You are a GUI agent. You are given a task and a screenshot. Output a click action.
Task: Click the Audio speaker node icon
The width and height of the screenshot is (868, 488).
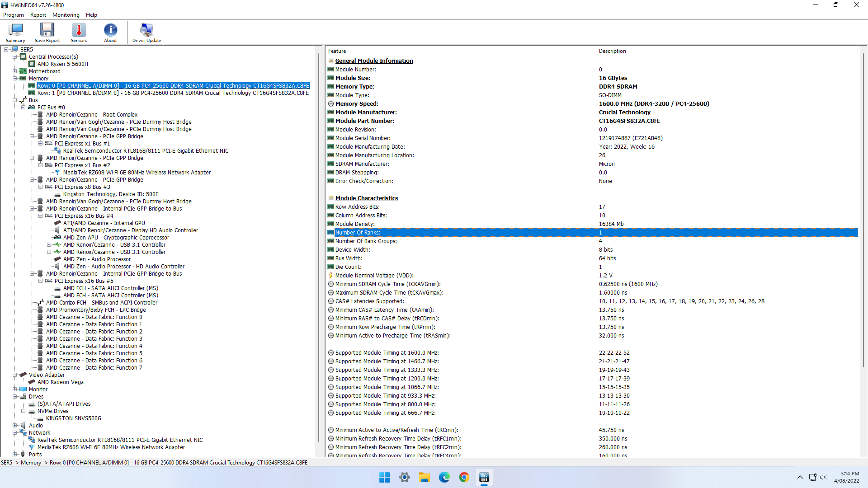23,426
